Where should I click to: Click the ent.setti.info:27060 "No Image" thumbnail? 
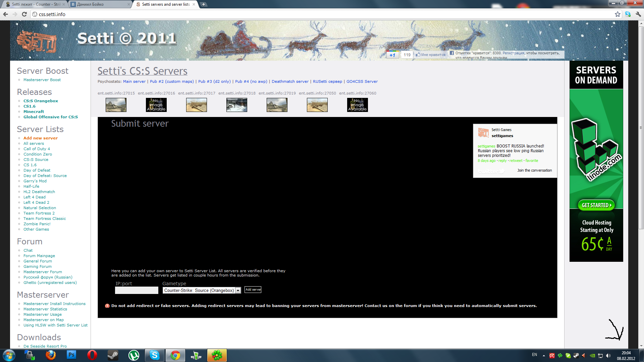pos(358,105)
